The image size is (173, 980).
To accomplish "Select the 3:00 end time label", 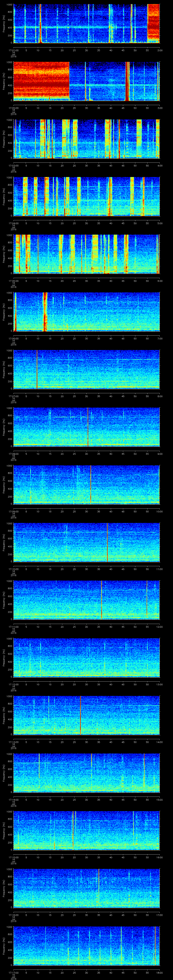I will pos(160,108).
